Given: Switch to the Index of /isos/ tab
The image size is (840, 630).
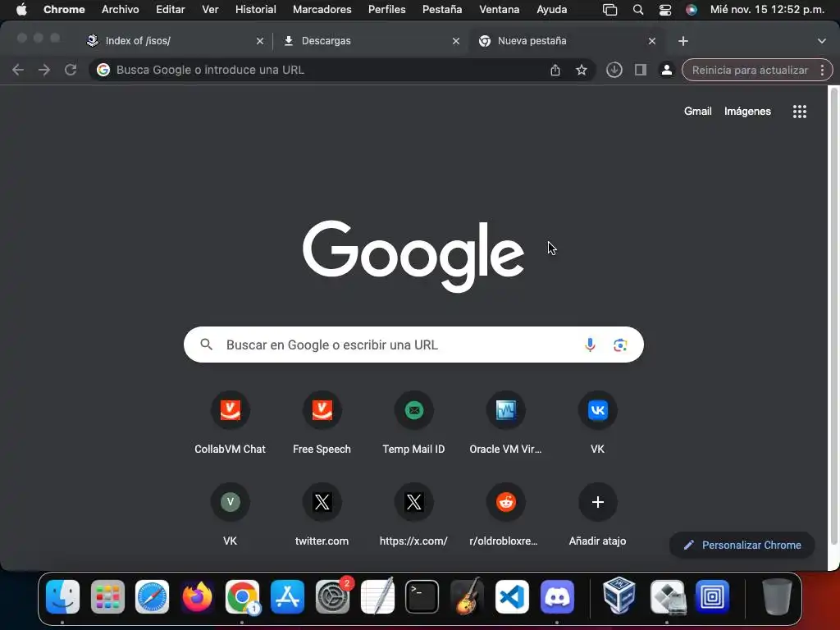Looking at the screenshot, I should point(171,41).
